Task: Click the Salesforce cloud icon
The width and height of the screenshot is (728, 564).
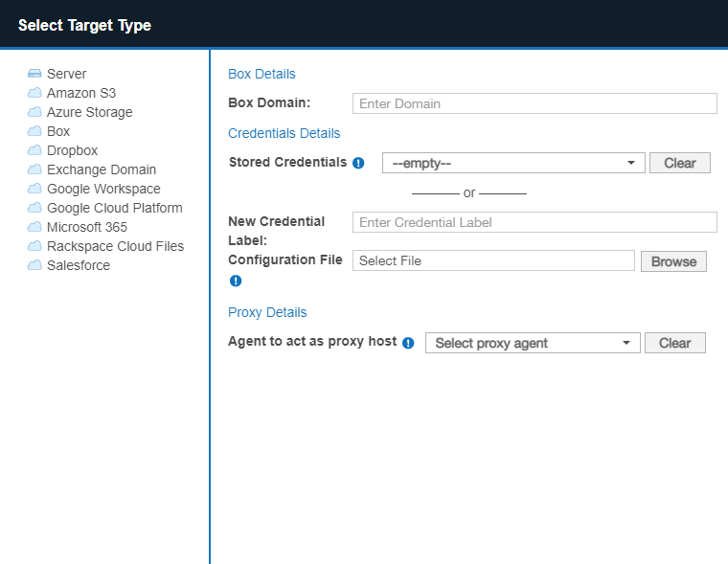Action: [x=34, y=265]
